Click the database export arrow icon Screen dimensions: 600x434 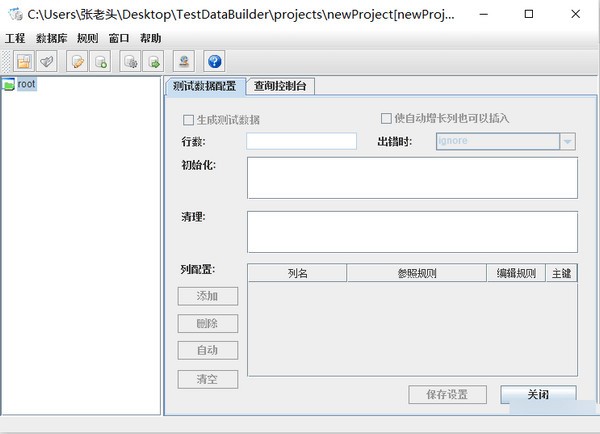(154, 61)
